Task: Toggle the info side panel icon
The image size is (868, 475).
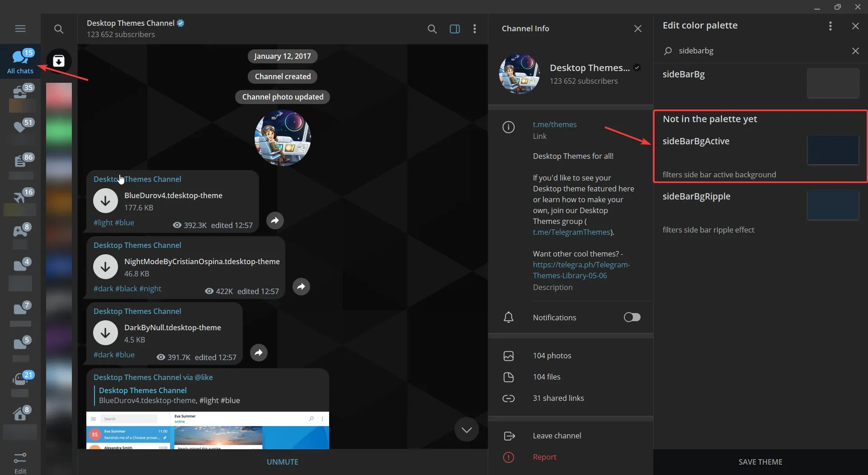Action: [x=455, y=29]
